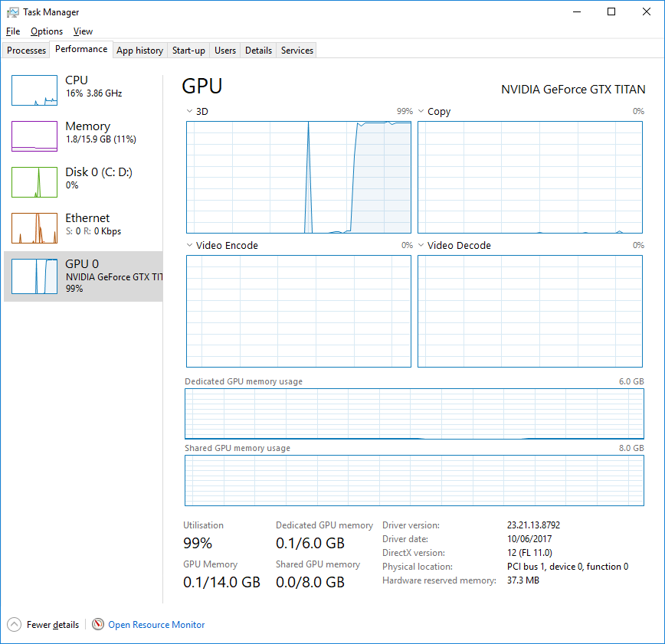
Task: Maximize the Task Manager window
Action: pyautogui.click(x=611, y=12)
